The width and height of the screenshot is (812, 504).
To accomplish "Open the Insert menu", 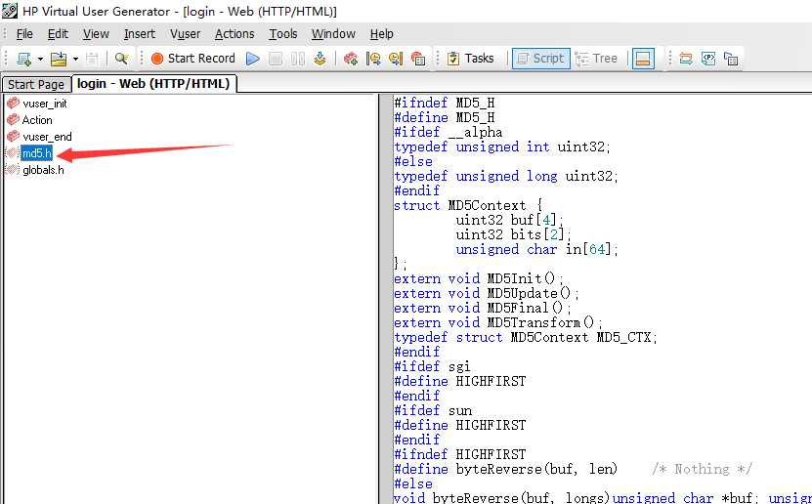I will 140,34.
